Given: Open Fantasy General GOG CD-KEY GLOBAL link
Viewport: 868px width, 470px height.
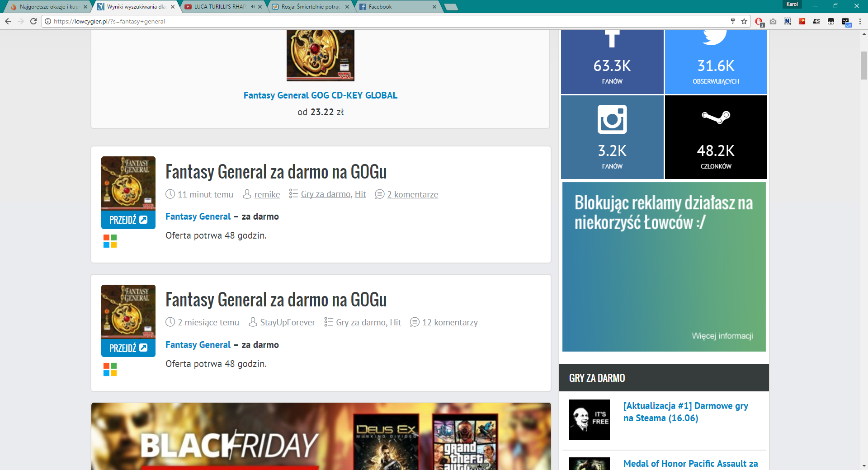Looking at the screenshot, I should pos(321,95).
